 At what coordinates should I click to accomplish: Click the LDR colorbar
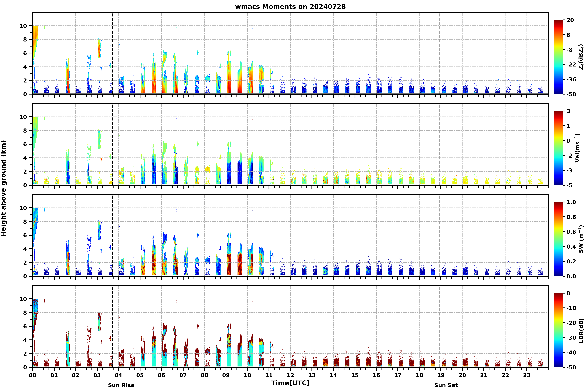pos(558,330)
